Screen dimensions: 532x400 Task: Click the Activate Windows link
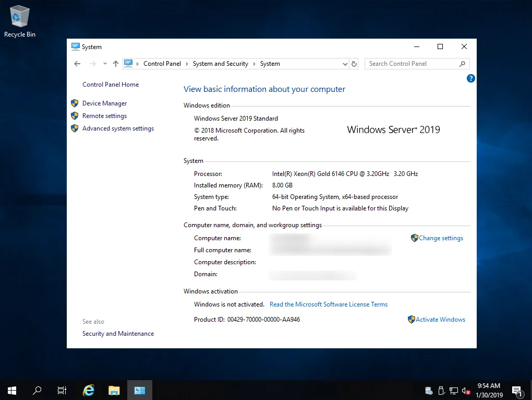tap(441, 319)
